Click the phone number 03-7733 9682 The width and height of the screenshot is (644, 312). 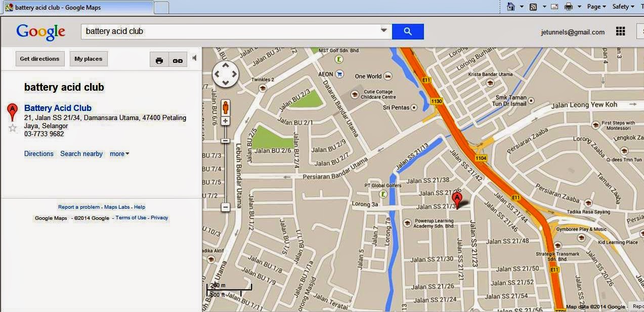pyautogui.click(x=44, y=134)
